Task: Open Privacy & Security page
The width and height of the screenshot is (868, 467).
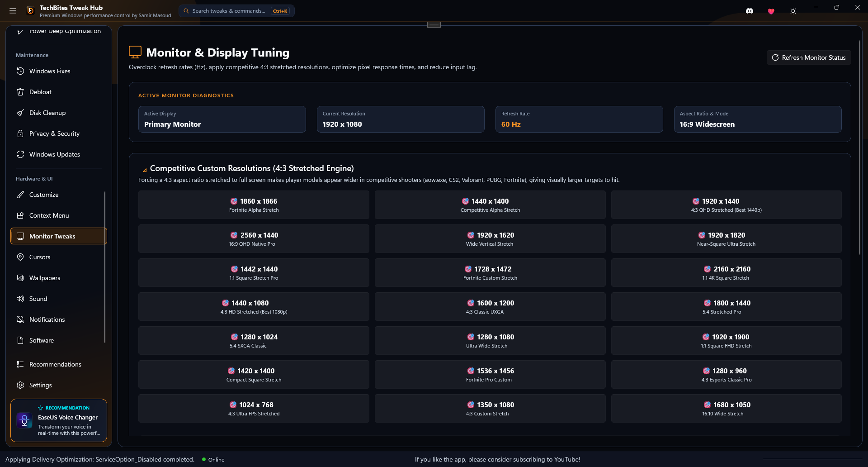Action: [59, 133]
